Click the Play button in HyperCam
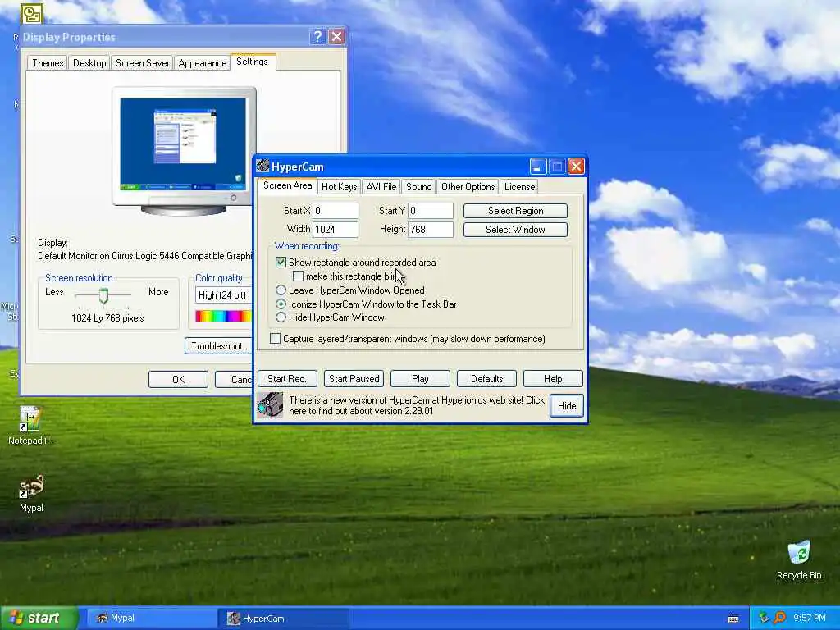 click(420, 379)
